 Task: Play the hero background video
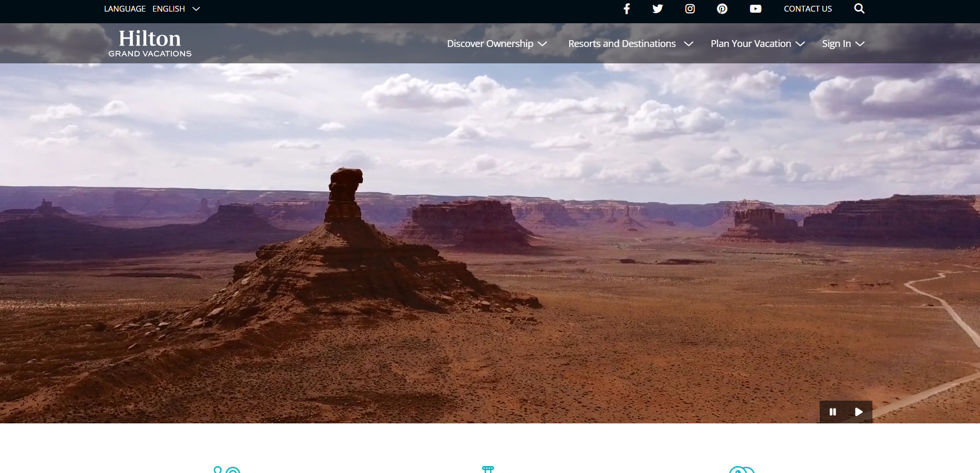pos(859,412)
